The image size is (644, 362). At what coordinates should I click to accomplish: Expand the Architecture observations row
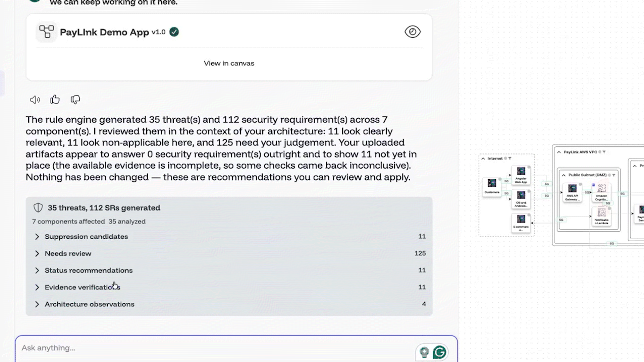229,304
